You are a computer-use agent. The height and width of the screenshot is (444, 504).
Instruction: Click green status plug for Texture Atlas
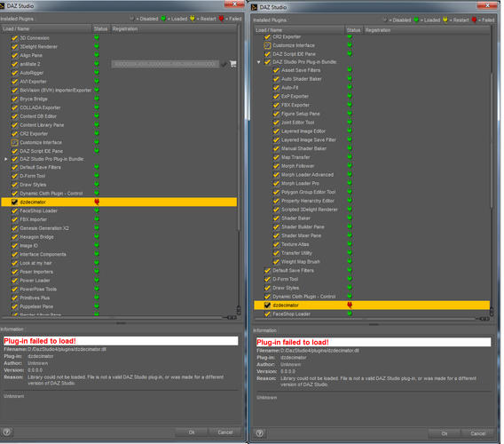[350, 244]
